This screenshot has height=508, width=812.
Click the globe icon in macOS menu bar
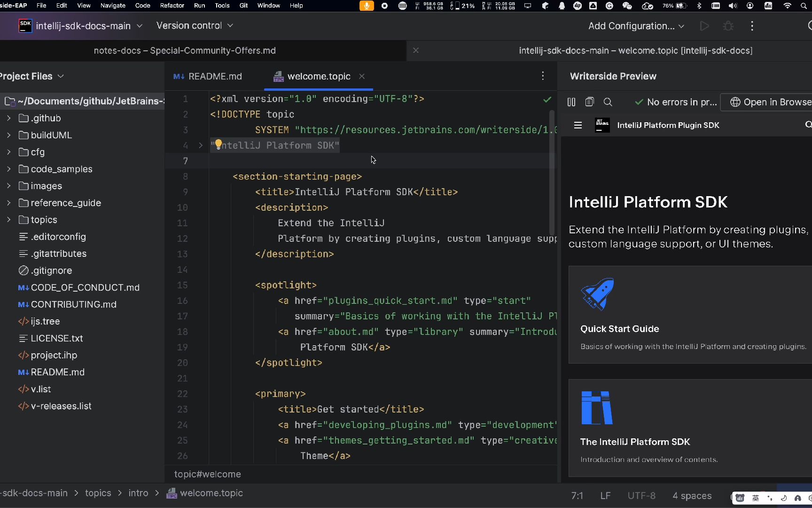click(x=403, y=6)
